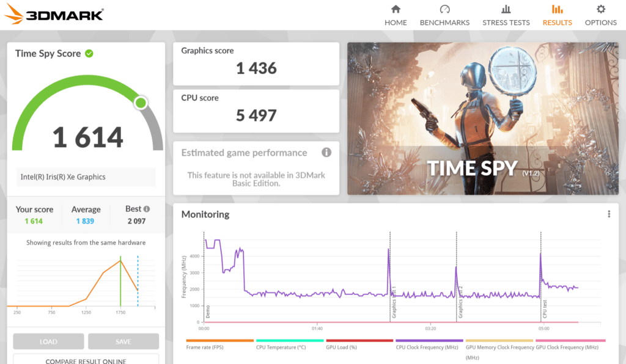
Task: Toggle GPU Memory Clock Frequency legend swatch
Action: tap(499, 340)
